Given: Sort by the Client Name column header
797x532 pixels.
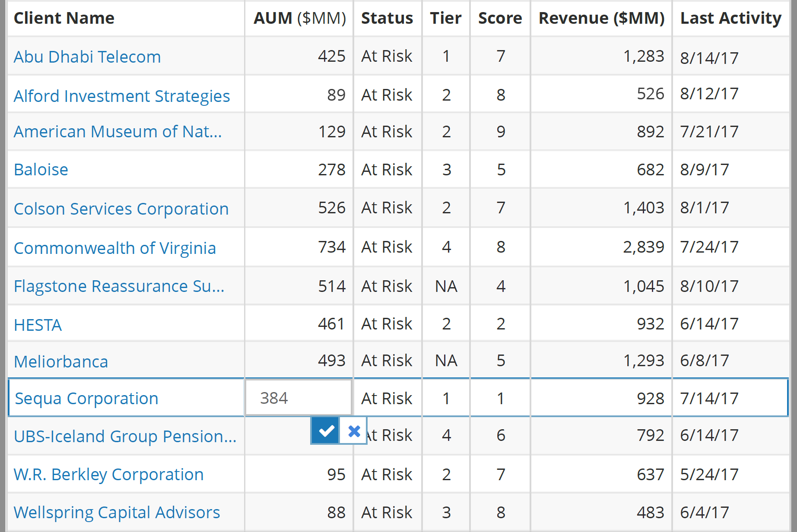Looking at the screenshot, I should pos(64,18).
